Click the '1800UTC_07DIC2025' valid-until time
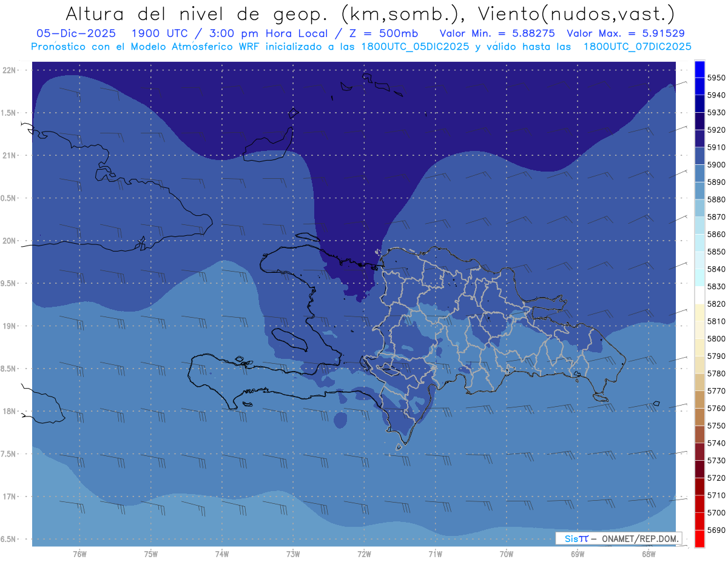Screen dimensions: 728x562 [x=637, y=46]
